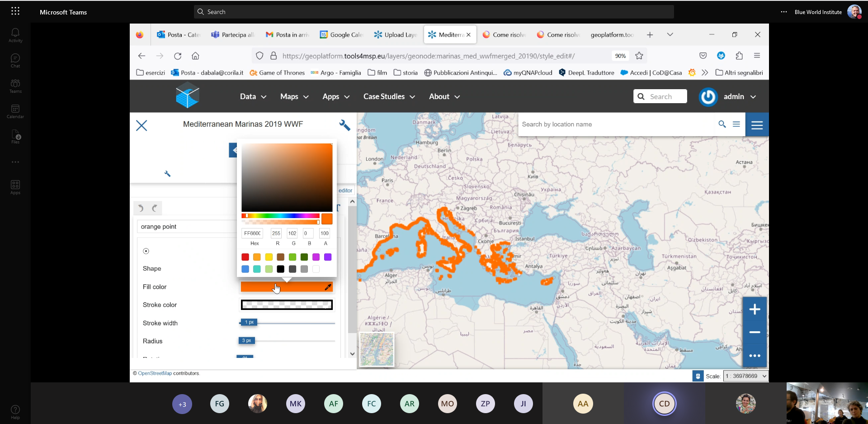Switch to the Upload Layer browser tab

point(396,35)
